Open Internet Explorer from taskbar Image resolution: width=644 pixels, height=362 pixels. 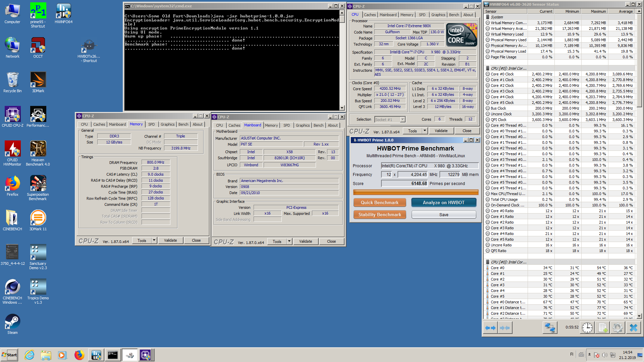pyautogui.click(x=30, y=355)
